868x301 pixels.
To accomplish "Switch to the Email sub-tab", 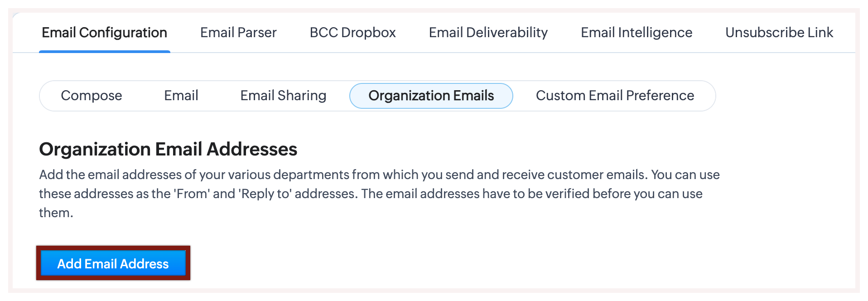I will (181, 96).
